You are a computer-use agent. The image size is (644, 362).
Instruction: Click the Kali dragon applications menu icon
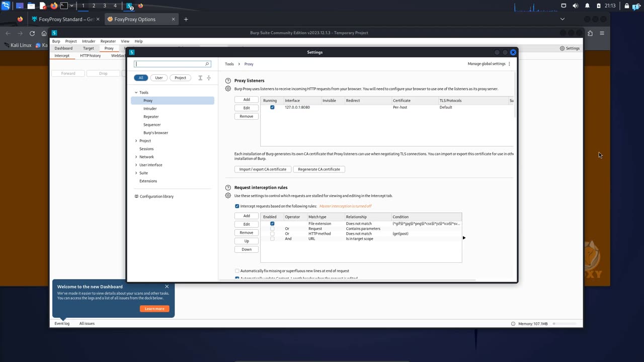(x=6, y=6)
